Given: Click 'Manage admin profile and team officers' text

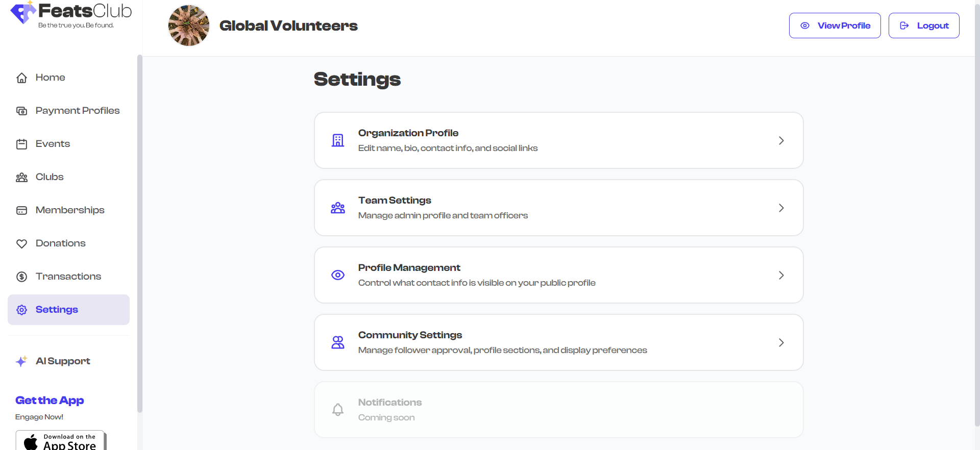Looking at the screenshot, I should click(443, 215).
